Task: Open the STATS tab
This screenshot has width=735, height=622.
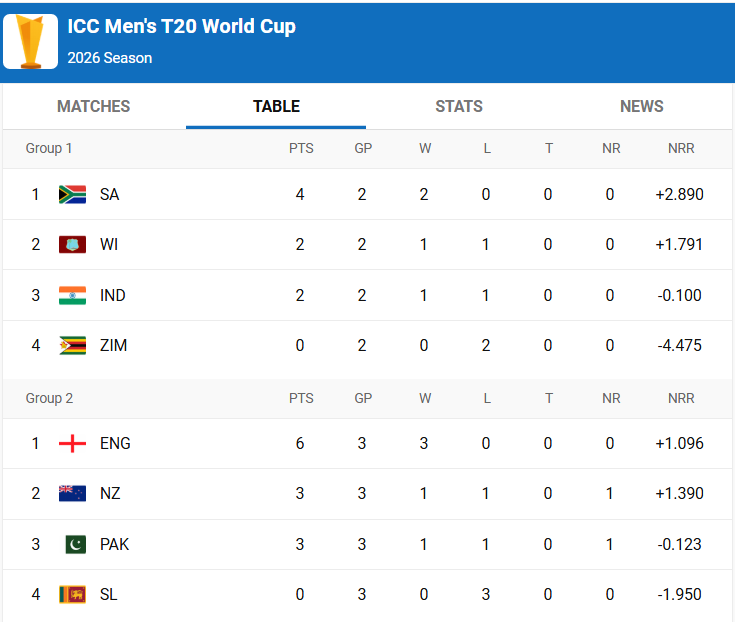Action: tap(459, 106)
